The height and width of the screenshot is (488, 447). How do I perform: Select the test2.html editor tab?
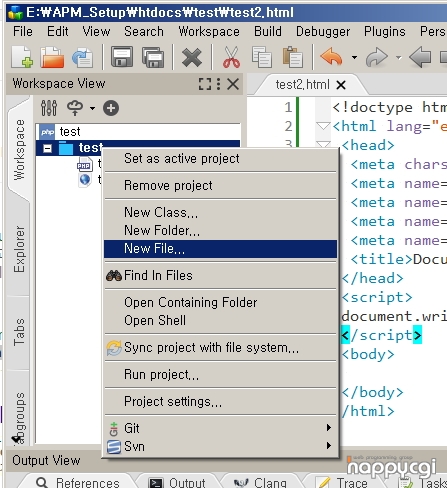tap(302, 85)
